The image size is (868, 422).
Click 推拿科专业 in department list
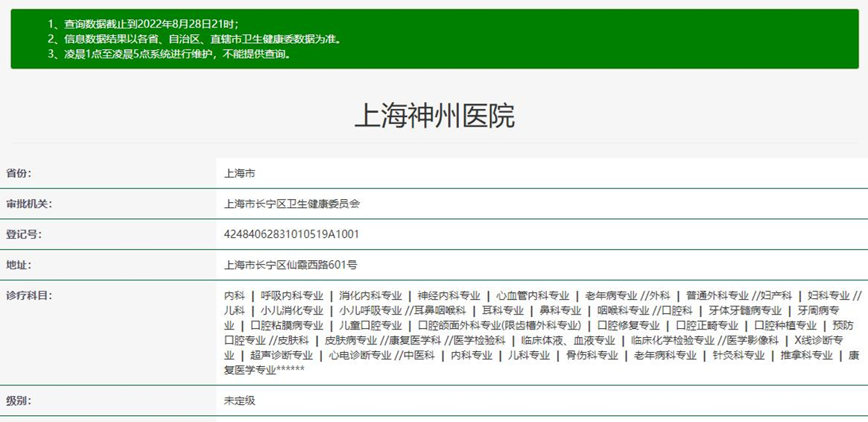(807, 355)
